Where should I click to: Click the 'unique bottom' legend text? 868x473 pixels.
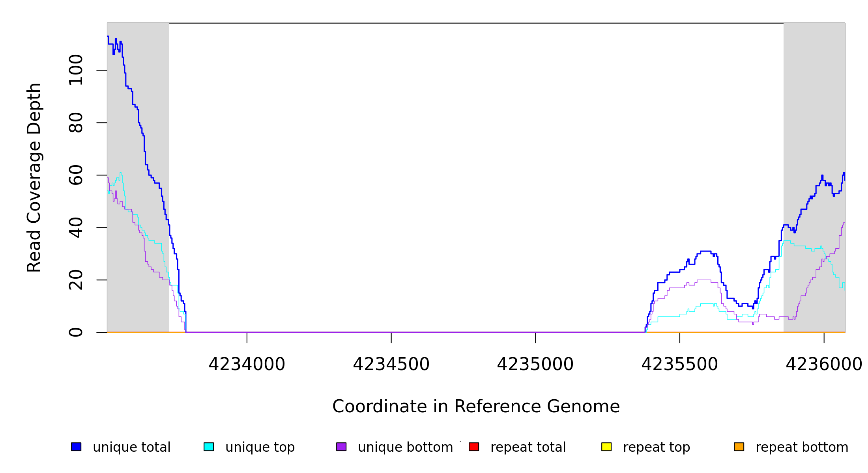point(405,447)
